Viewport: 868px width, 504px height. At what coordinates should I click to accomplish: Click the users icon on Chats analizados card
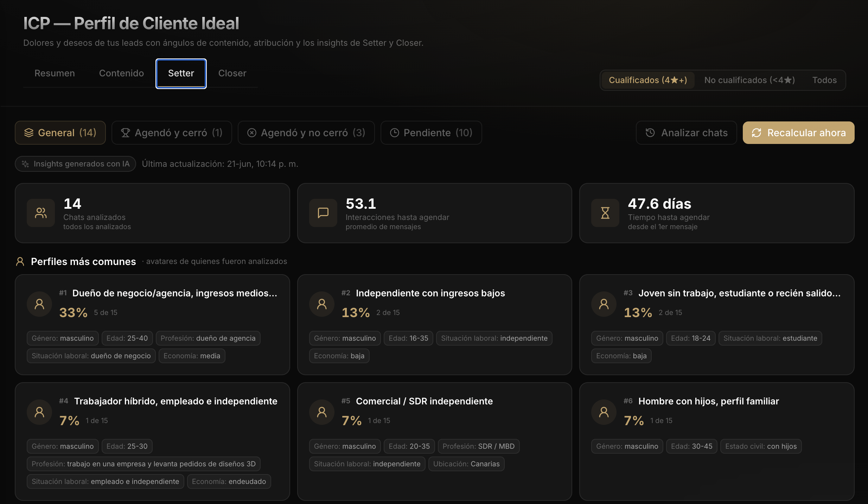[x=41, y=213]
